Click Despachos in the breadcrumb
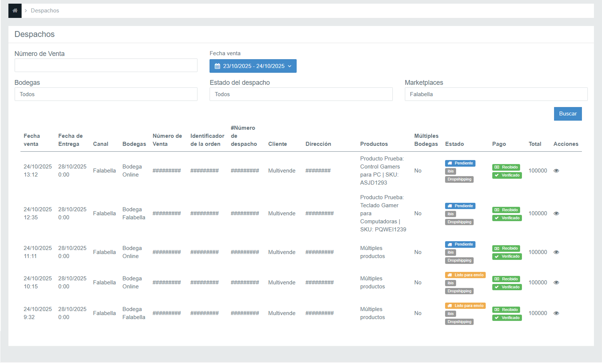602x364 pixels. tap(45, 11)
